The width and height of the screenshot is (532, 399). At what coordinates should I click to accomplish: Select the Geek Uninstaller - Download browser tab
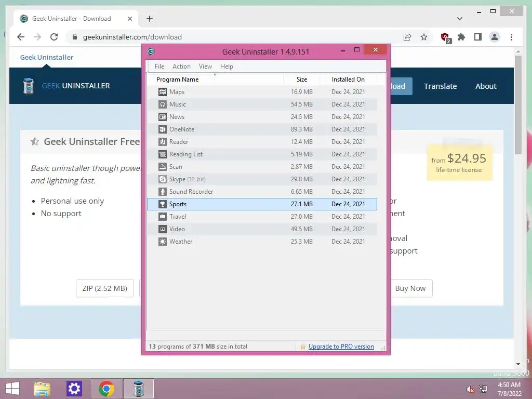click(x=76, y=19)
